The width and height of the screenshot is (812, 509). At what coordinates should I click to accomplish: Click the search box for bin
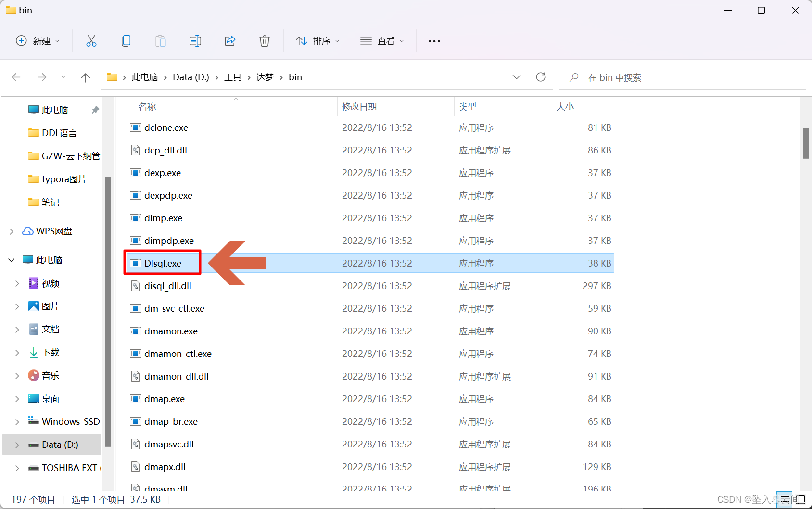682,77
